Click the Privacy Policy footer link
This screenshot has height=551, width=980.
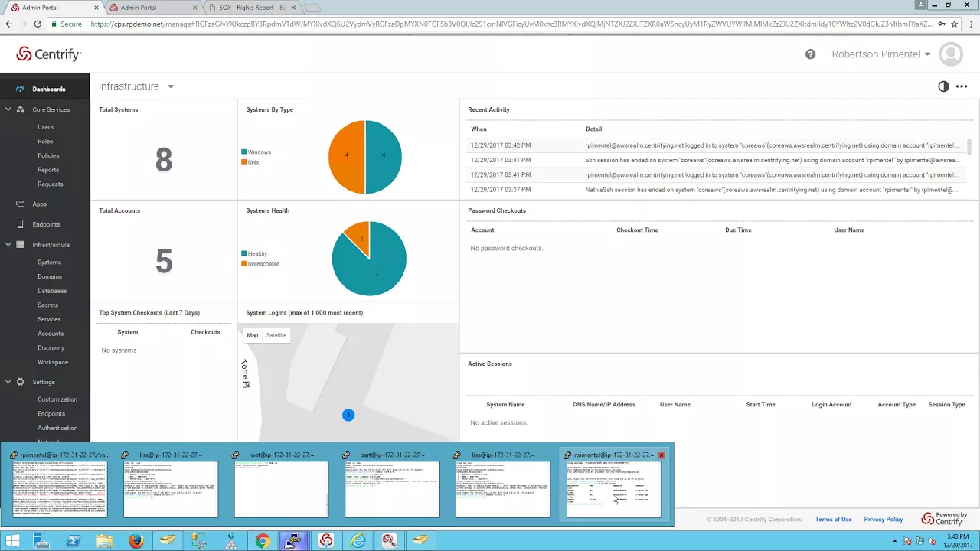[884, 519]
